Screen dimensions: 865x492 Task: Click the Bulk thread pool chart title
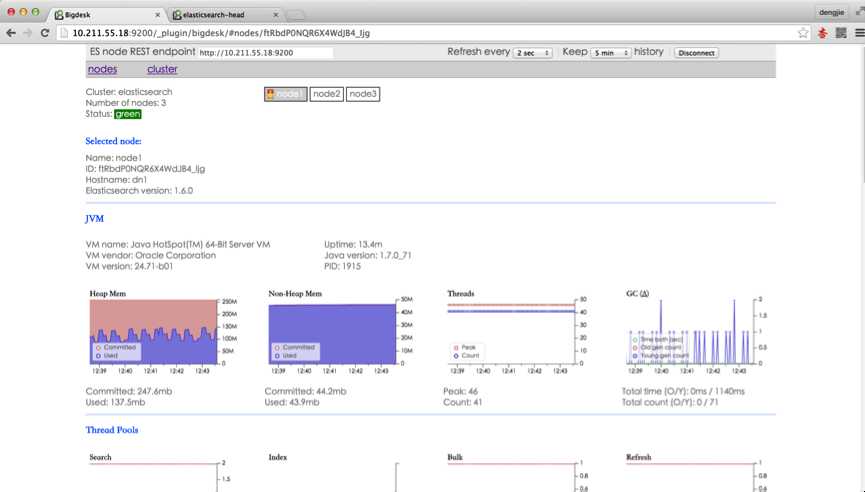(455, 457)
